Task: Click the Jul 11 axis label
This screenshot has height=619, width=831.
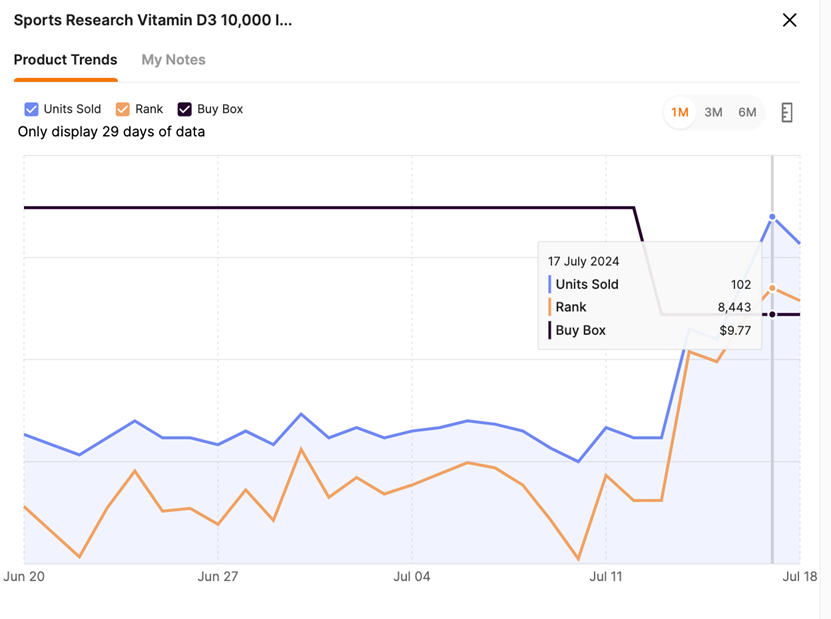Action: click(x=605, y=577)
